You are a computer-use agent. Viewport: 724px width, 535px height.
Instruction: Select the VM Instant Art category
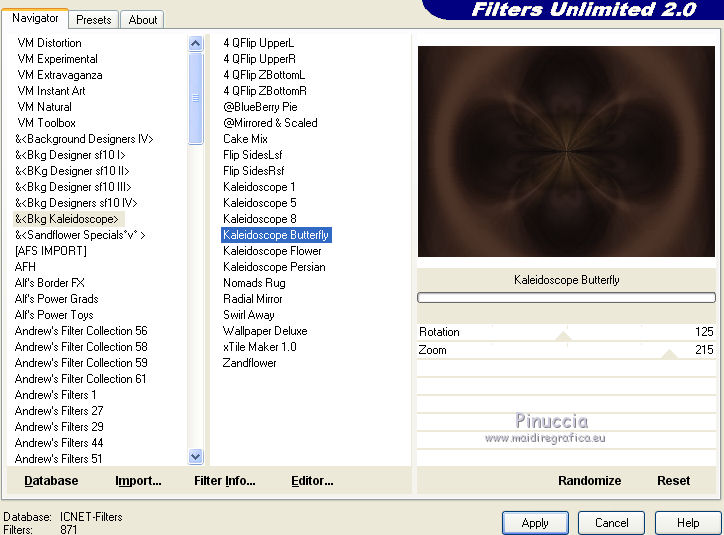(51, 91)
